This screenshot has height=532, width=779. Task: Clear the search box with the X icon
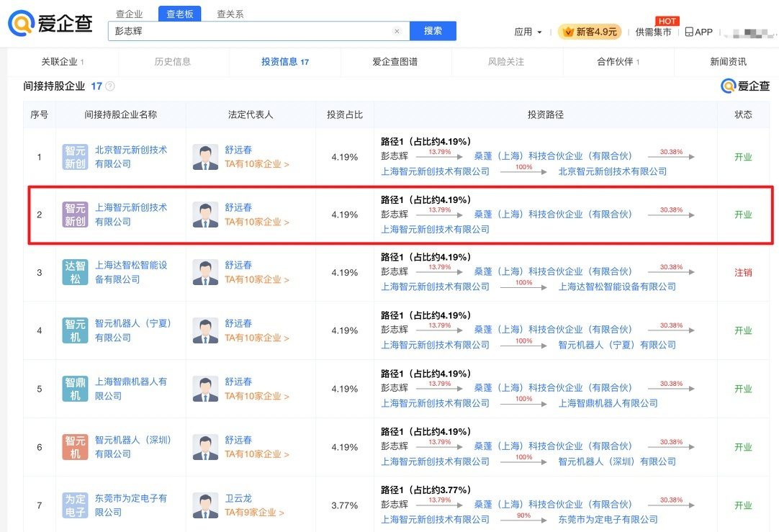click(x=397, y=32)
